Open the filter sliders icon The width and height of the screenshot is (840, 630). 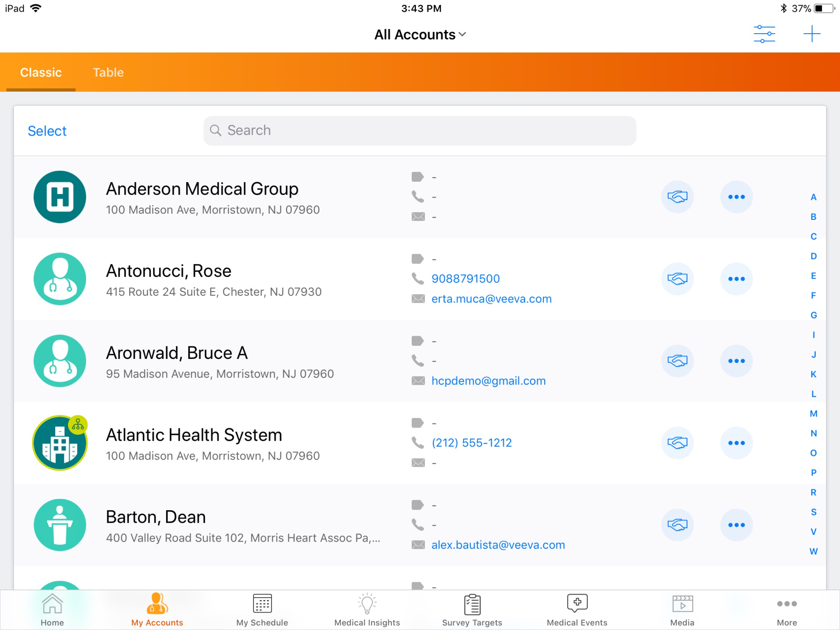click(x=764, y=34)
